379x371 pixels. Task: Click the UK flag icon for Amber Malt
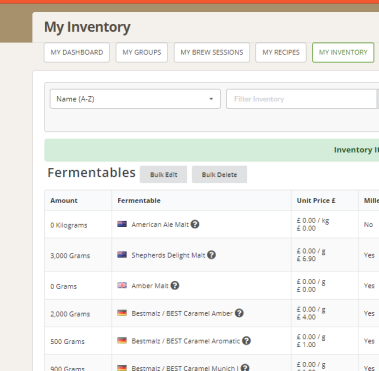coord(122,285)
